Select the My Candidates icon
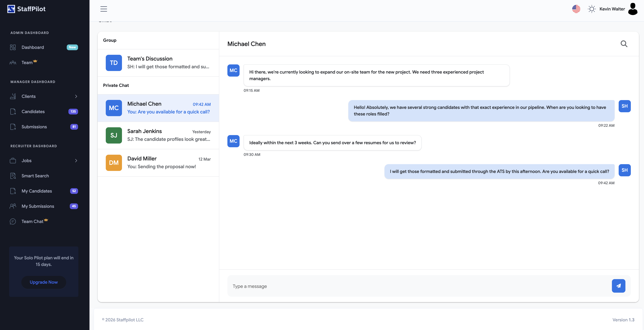The image size is (644, 330). [x=13, y=191]
